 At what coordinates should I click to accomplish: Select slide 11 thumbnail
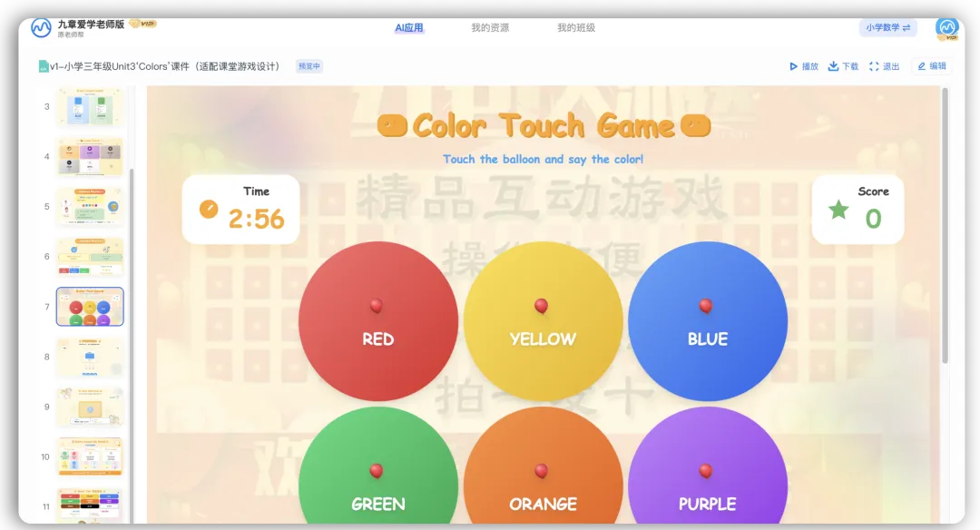click(x=90, y=505)
